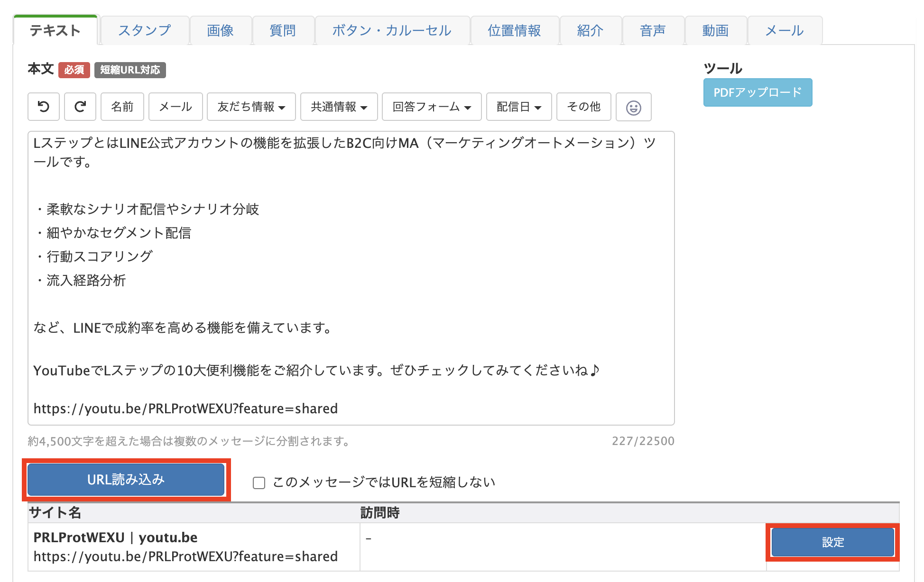Go to the 位置情報 tab
924x582 pixels.
[x=514, y=31]
